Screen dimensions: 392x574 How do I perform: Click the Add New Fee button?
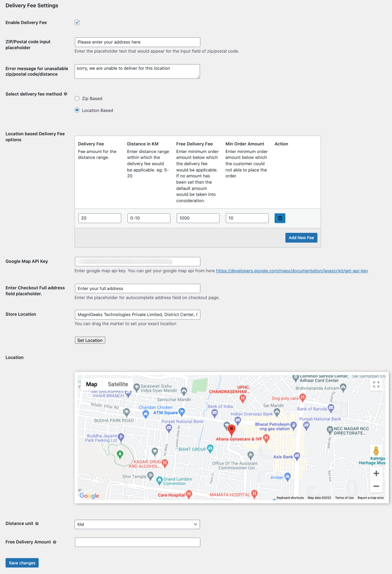point(301,238)
